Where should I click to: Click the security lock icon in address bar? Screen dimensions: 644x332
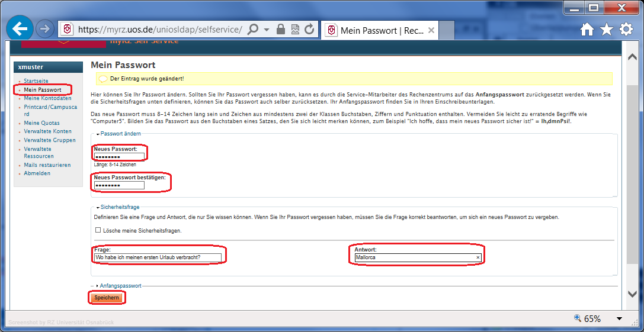[281, 30]
